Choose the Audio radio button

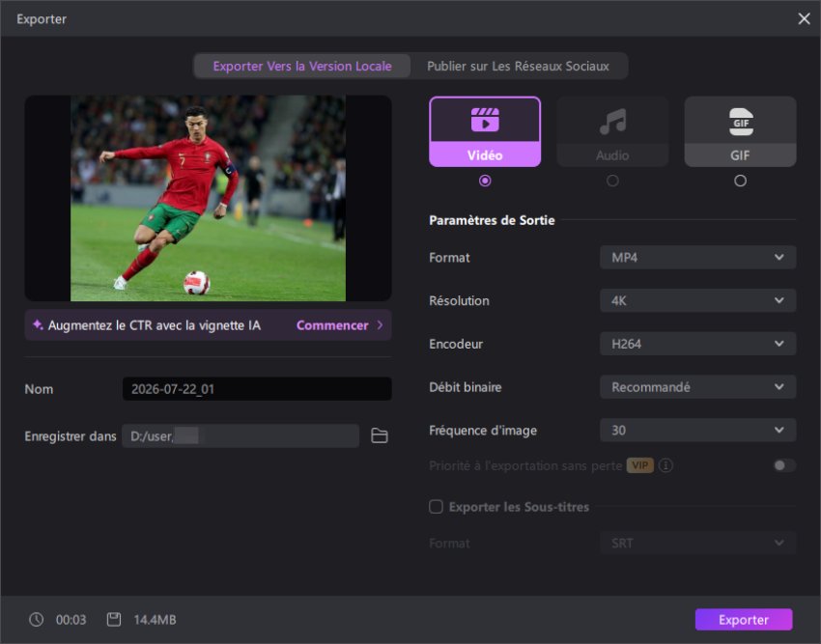pos(612,181)
